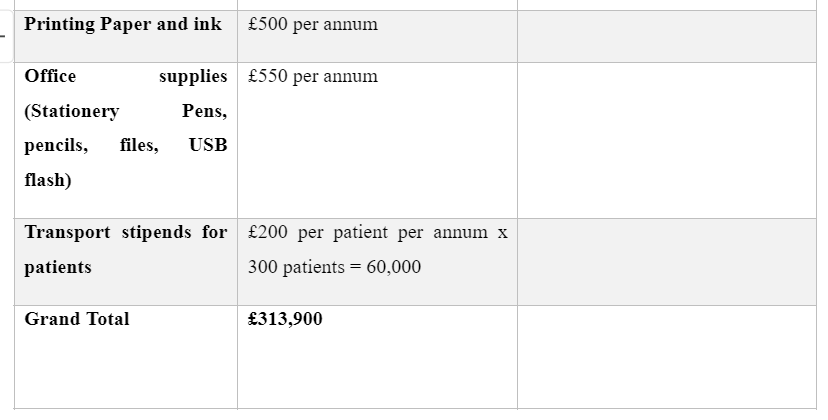
Task: Click the "£313,900" total amount
Action: 285,319
